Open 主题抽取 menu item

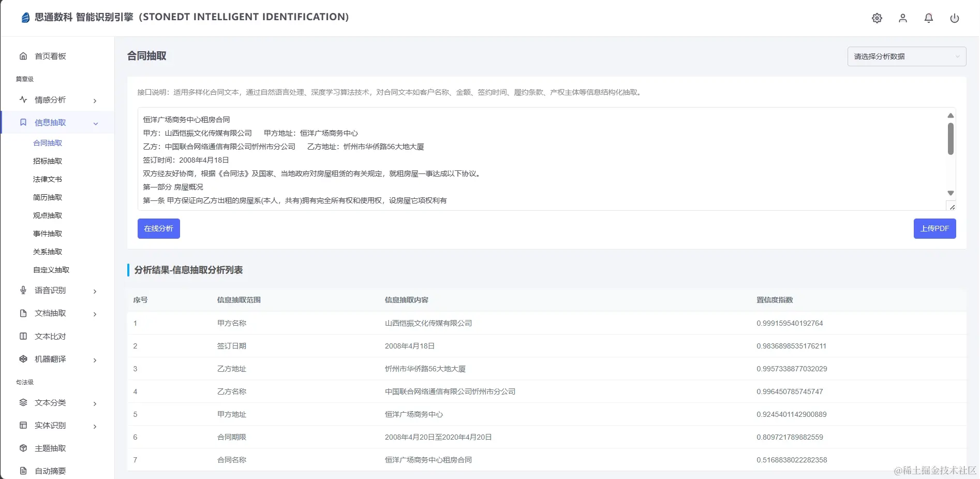point(50,448)
